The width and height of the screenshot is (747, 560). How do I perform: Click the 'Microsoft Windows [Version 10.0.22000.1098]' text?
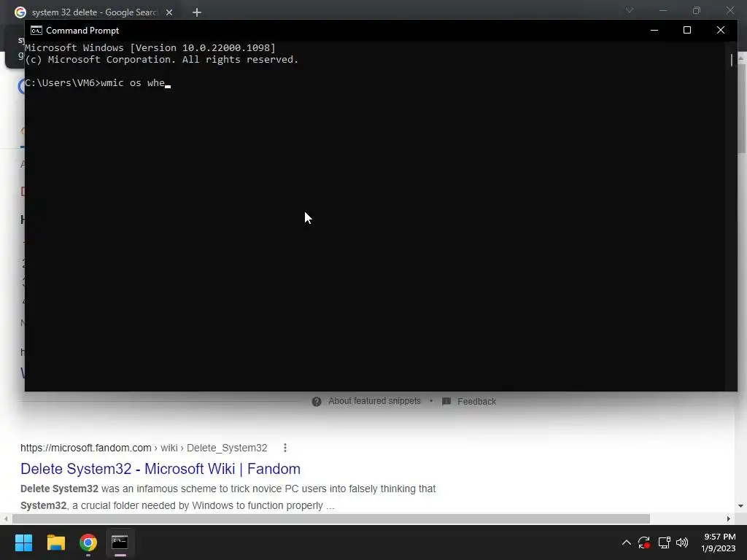(x=150, y=47)
